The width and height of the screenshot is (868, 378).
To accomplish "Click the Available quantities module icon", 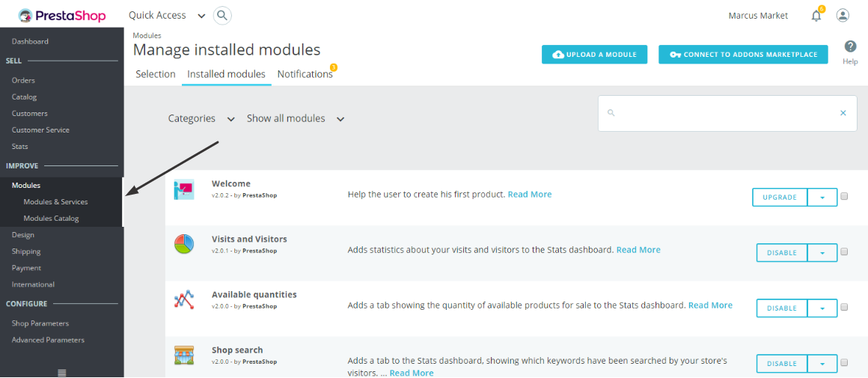I will [x=183, y=300].
